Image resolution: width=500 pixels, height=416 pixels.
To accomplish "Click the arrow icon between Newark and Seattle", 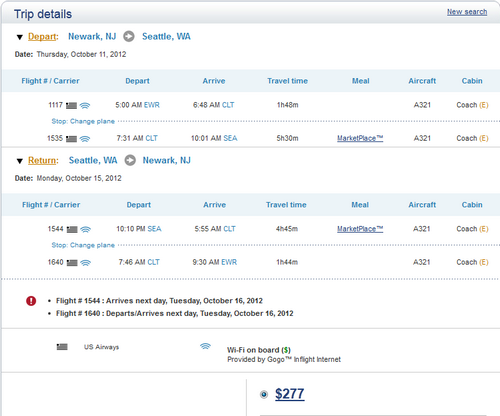I will (129, 36).
